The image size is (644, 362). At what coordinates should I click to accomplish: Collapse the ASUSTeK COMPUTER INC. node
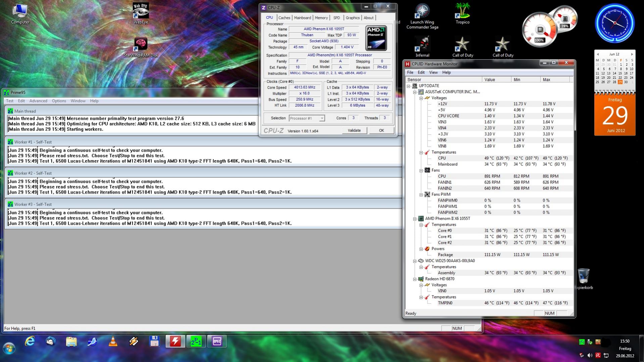pyautogui.click(x=415, y=92)
